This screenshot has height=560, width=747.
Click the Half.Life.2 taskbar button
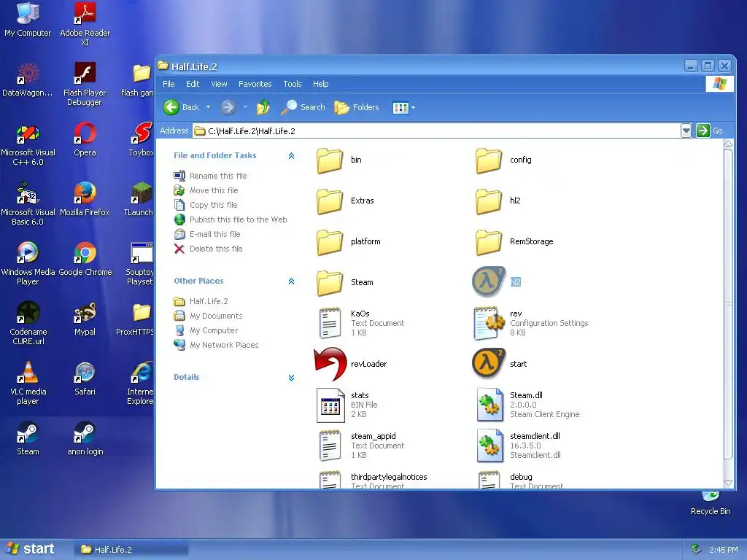131,550
